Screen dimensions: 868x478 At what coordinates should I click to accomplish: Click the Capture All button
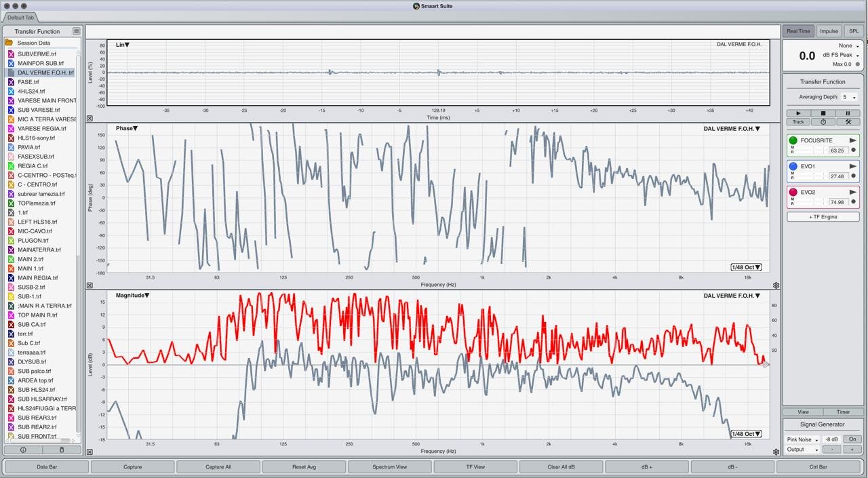click(218, 466)
